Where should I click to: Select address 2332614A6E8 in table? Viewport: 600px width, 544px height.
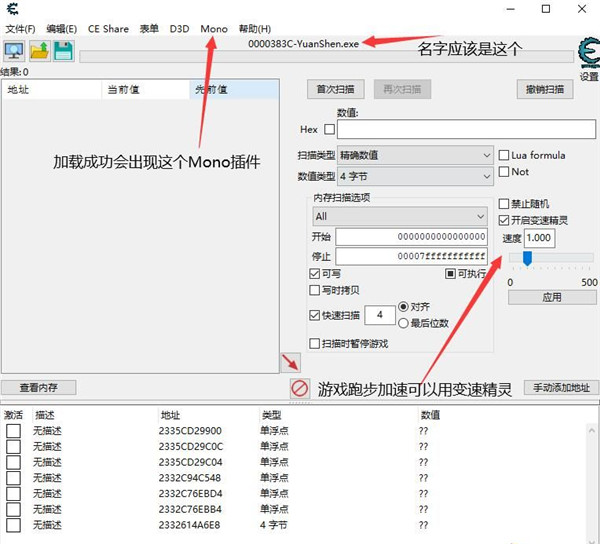point(189,525)
